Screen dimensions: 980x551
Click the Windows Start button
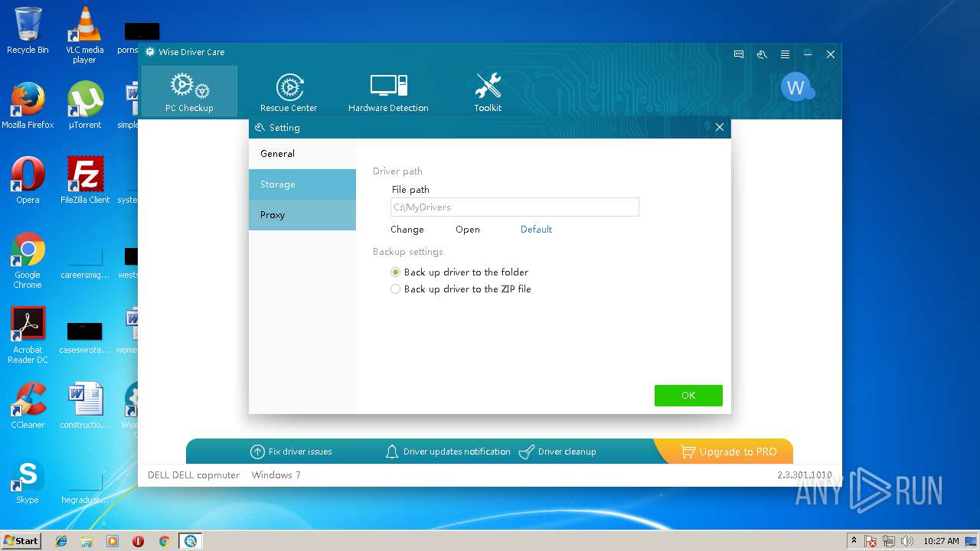click(21, 541)
